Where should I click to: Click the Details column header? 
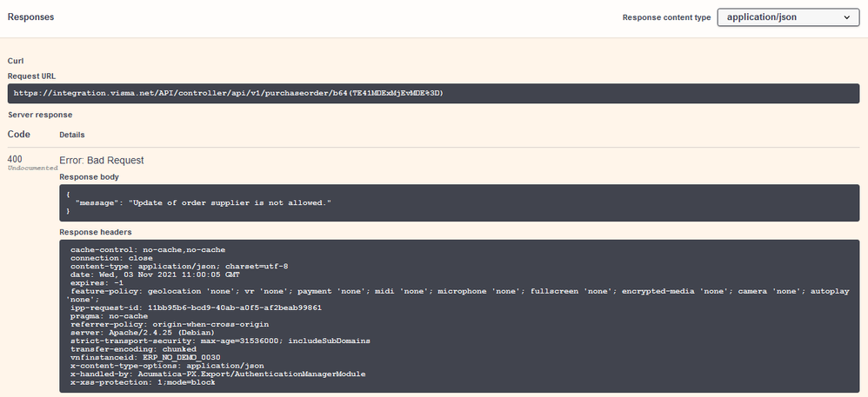coord(72,135)
